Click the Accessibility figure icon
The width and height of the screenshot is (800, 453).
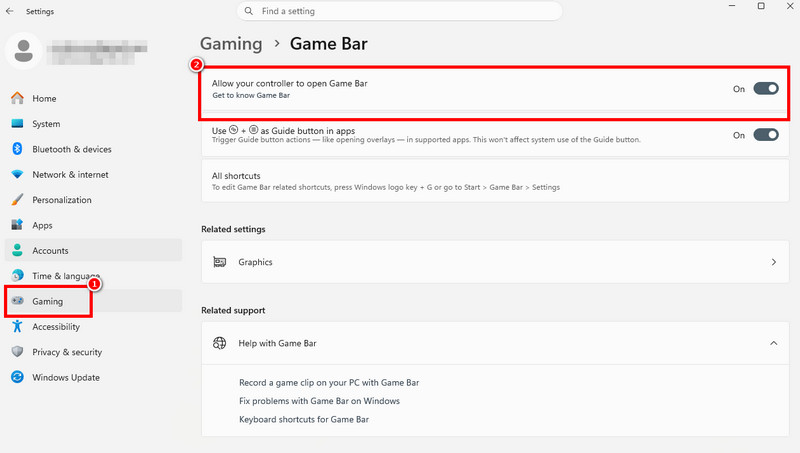(x=17, y=326)
